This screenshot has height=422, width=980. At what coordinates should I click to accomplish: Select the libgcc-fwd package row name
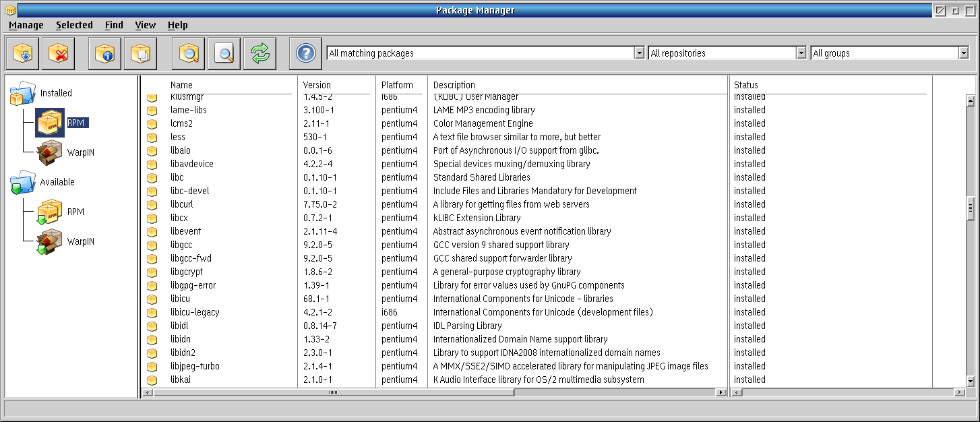(191, 258)
